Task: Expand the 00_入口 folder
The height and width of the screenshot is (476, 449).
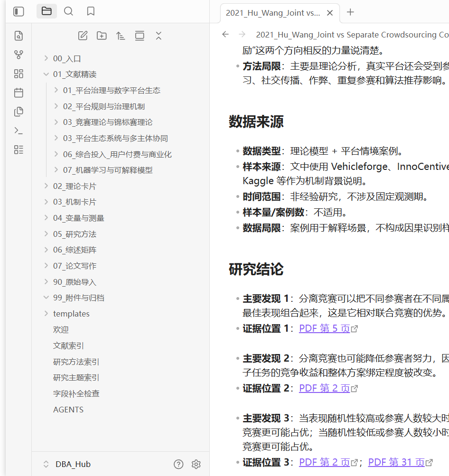Action: tap(46, 58)
